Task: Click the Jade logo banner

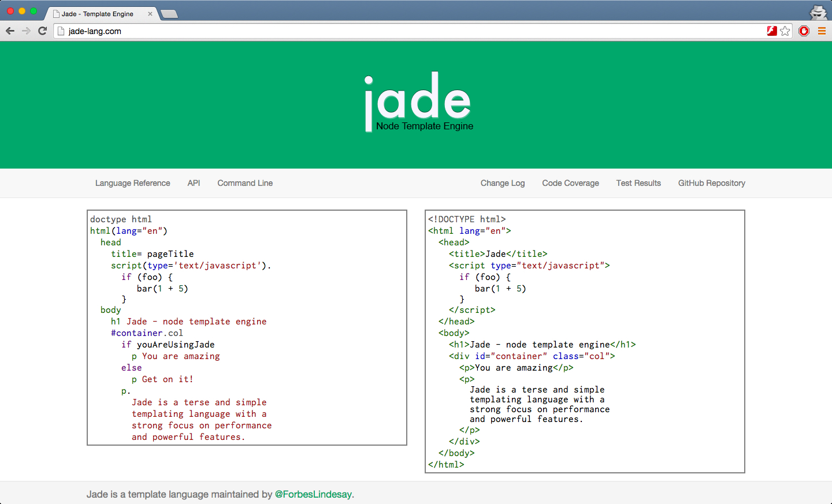Action: click(417, 102)
